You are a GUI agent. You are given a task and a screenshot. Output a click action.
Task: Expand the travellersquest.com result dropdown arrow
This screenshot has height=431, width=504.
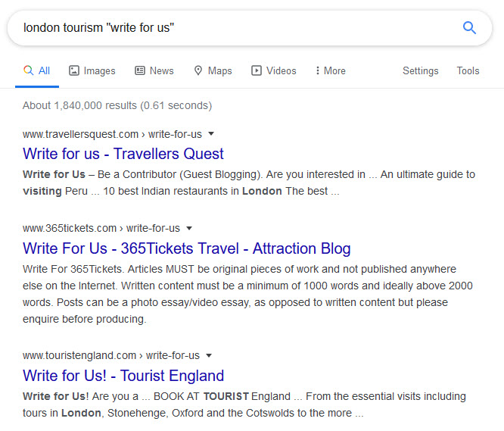tap(211, 134)
